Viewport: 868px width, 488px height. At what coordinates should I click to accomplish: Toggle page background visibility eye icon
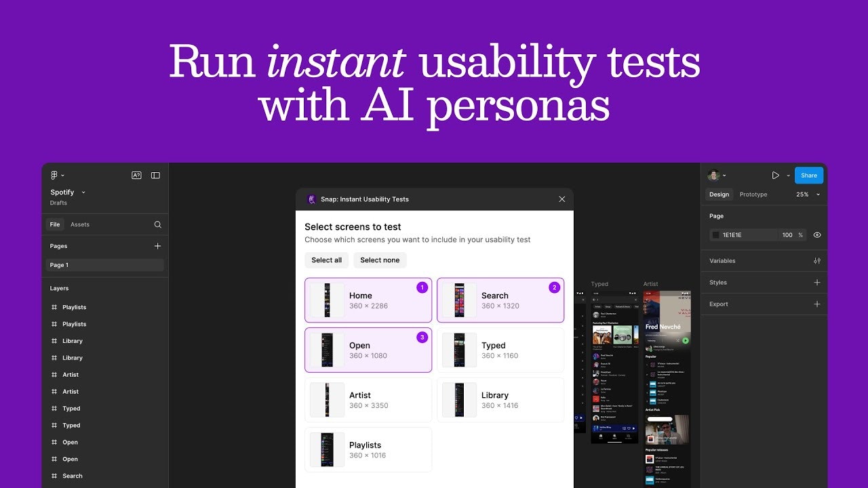tap(817, 235)
